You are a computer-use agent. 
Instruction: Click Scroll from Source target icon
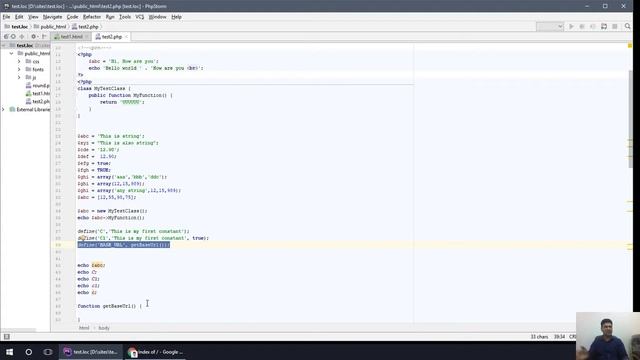point(13,37)
